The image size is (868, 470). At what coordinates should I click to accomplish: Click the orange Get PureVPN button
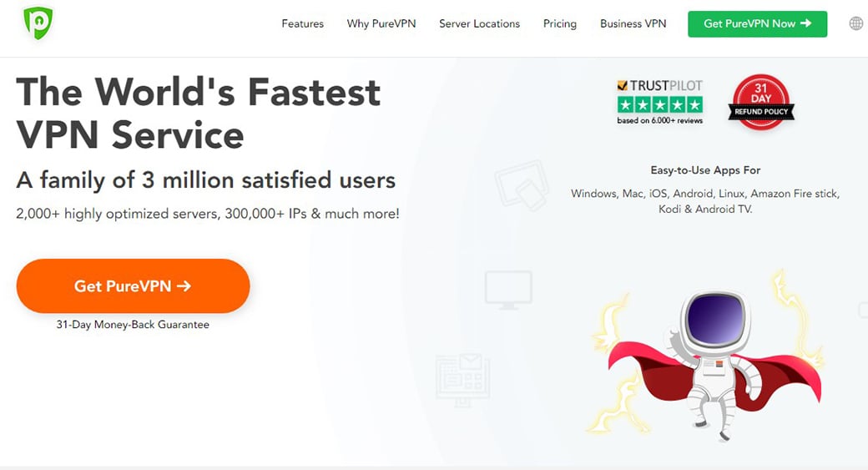pos(133,286)
